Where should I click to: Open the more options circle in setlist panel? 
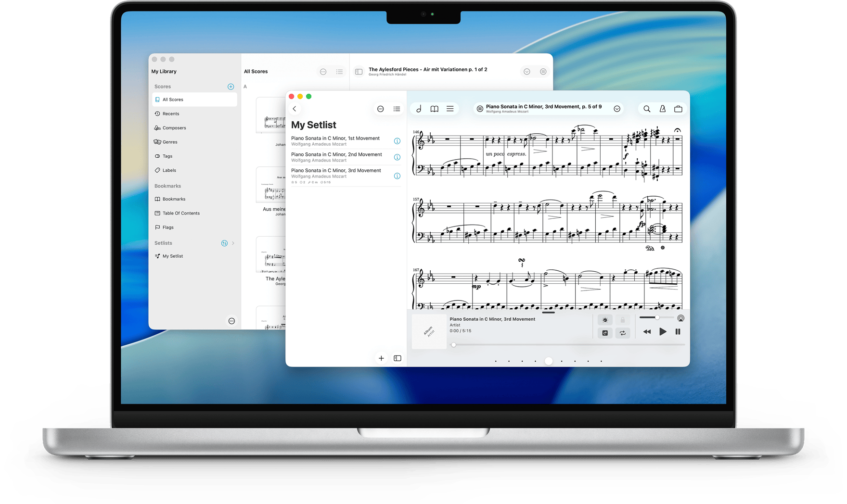point(381,109)
